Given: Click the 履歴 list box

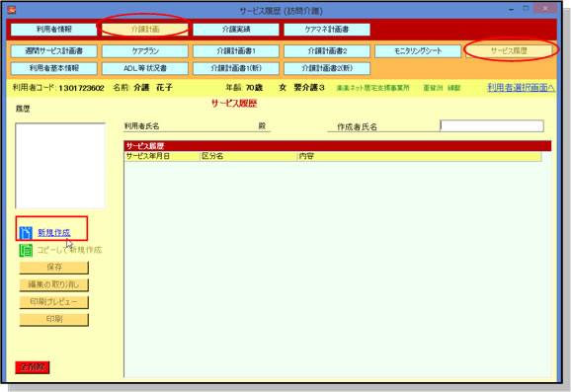Looking at the screenshot, I should (60, 166).
